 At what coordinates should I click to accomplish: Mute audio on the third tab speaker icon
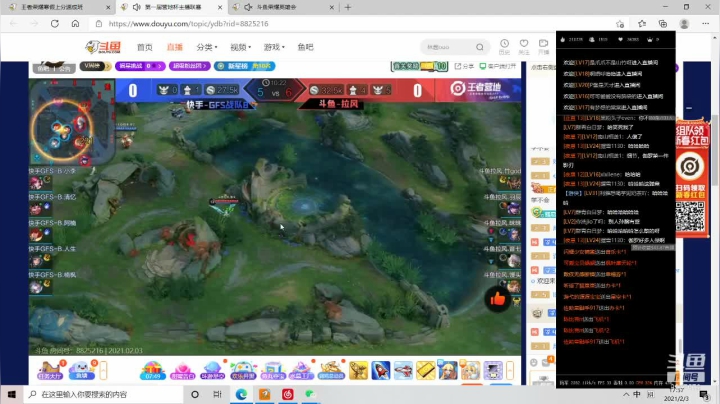click(x=248, y=7)
